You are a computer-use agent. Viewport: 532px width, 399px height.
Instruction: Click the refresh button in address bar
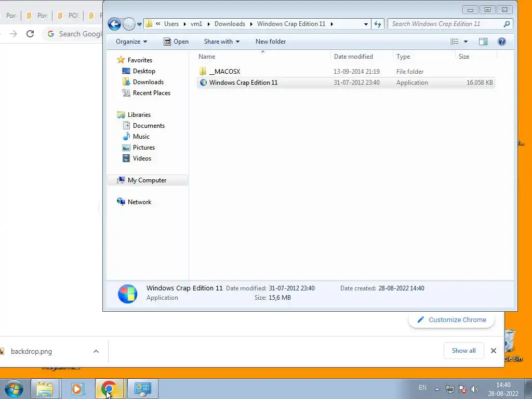pos(378,24)
